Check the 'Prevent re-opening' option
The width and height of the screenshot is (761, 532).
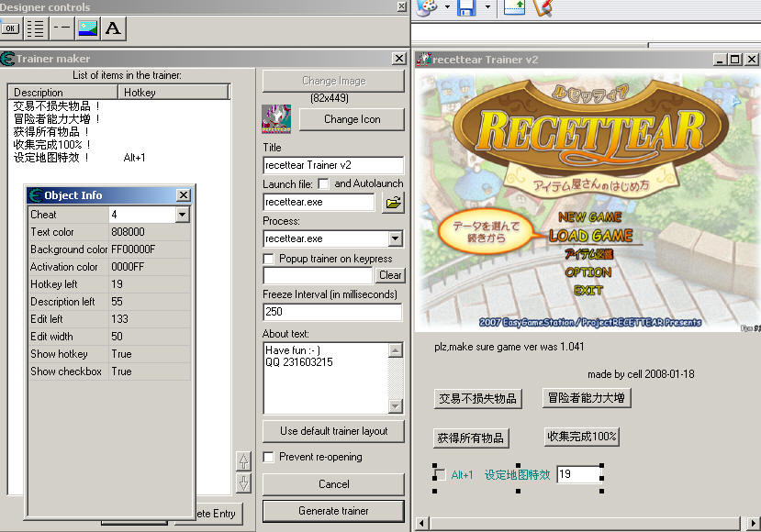click(269, 457)
